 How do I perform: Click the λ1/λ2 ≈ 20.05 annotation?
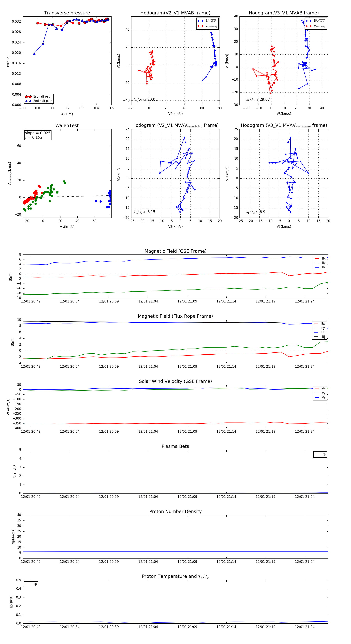146,100
